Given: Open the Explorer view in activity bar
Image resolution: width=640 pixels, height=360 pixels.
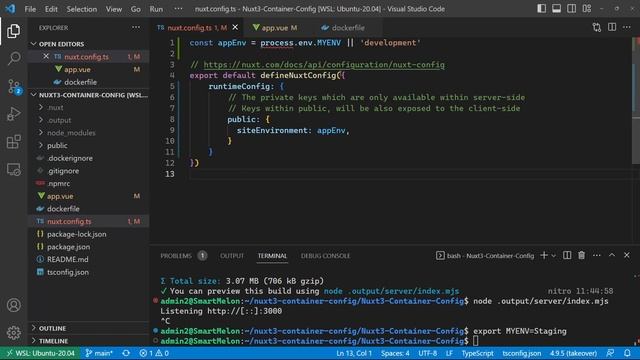Looking at the screenshot, I should point(13,31).
